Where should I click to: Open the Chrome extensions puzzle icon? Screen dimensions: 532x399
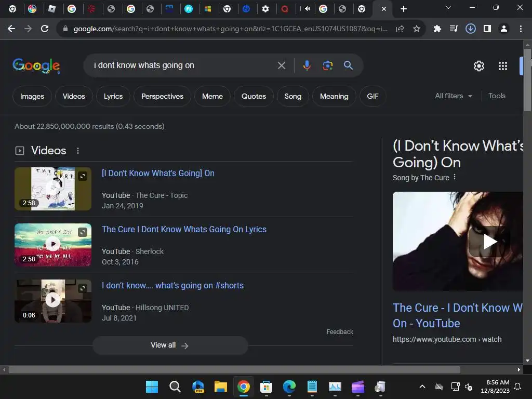pyautogui.click(x=437, y=29)
